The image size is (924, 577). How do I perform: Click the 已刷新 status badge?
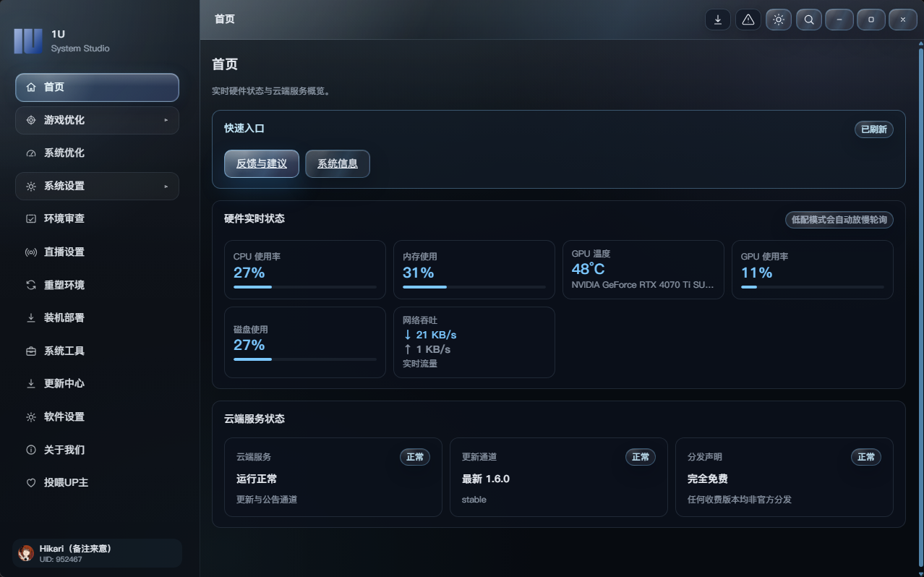click(x=874, y=129)
